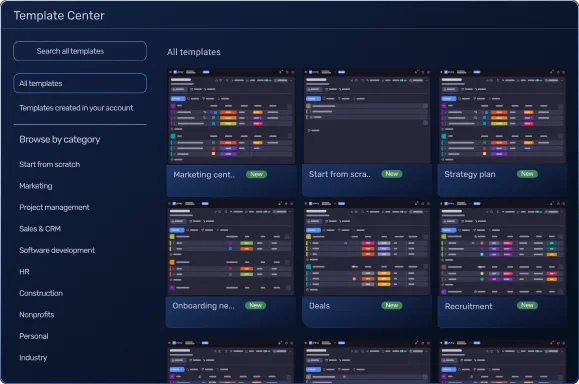
Task: Choose the Recruitment template card
Action: click(x=502, y=264)
